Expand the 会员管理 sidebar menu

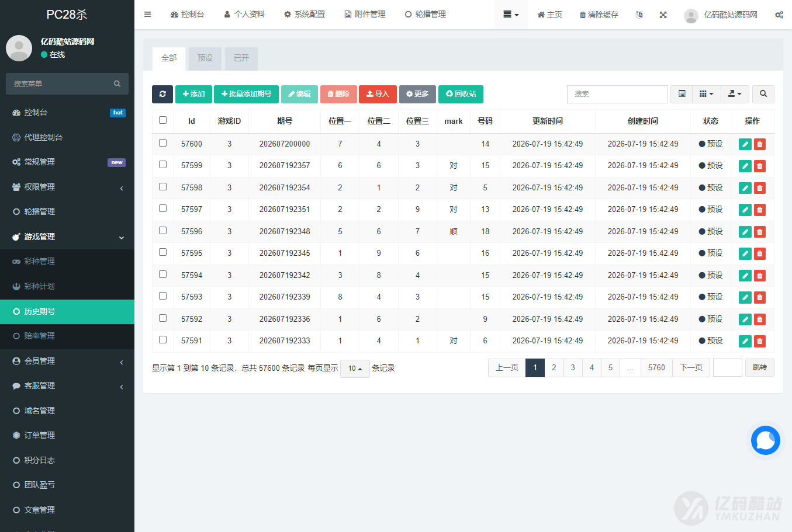[x=67, y=361]
